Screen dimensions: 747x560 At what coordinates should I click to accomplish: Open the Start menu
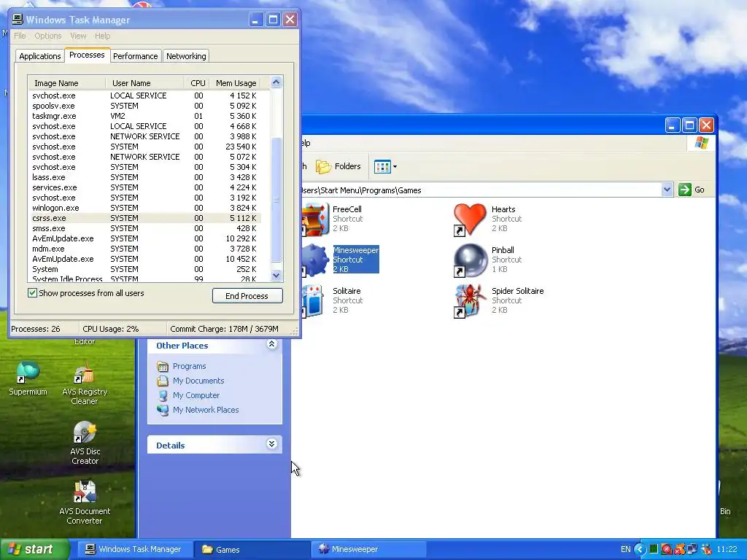coord(34,549)
